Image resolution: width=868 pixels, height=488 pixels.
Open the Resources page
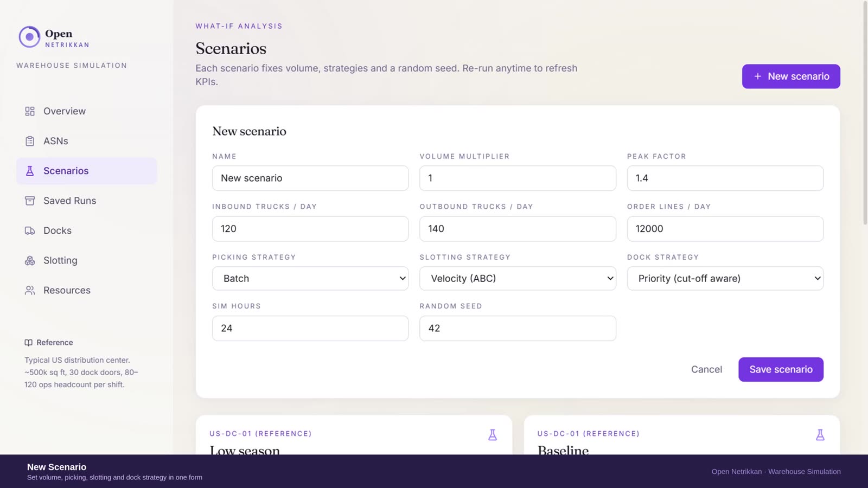87,290
